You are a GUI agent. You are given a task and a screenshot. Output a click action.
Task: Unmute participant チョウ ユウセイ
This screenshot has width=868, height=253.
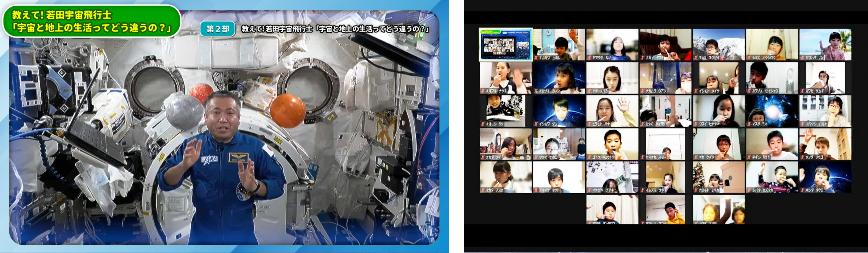point(696,58)
